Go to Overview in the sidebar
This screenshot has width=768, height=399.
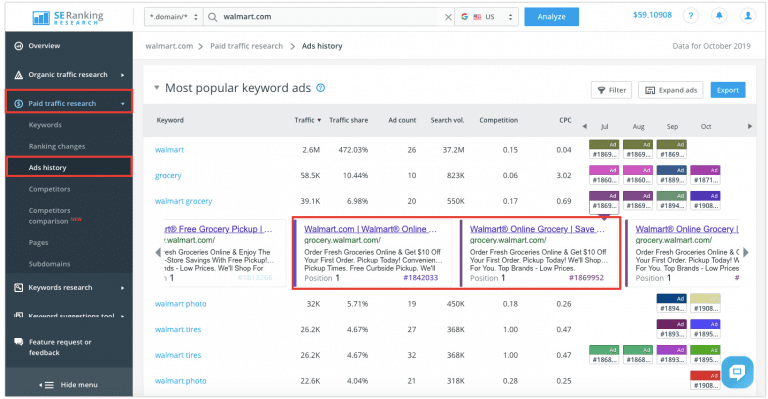coord(44,46)
